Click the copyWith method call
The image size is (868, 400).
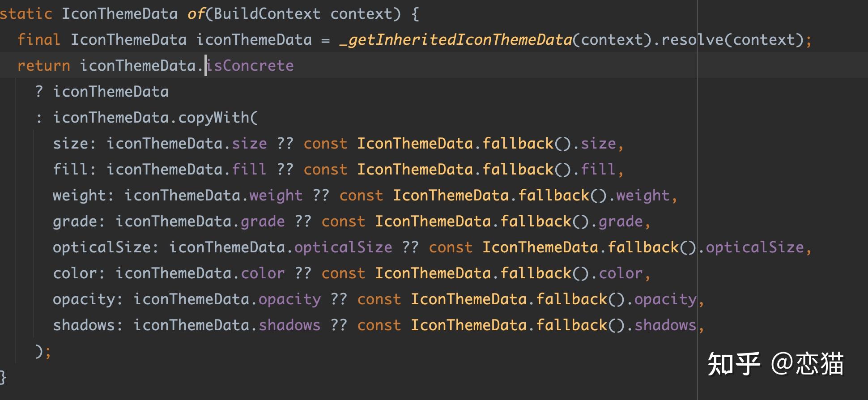214,118
